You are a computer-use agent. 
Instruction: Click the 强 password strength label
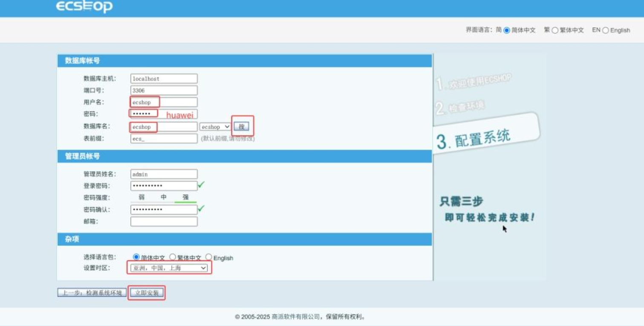tap(185, 197)
